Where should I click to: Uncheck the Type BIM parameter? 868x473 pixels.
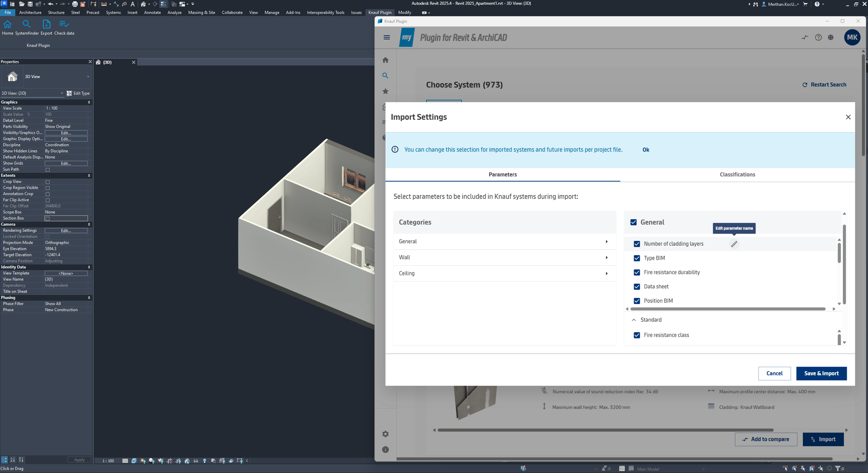637,258
